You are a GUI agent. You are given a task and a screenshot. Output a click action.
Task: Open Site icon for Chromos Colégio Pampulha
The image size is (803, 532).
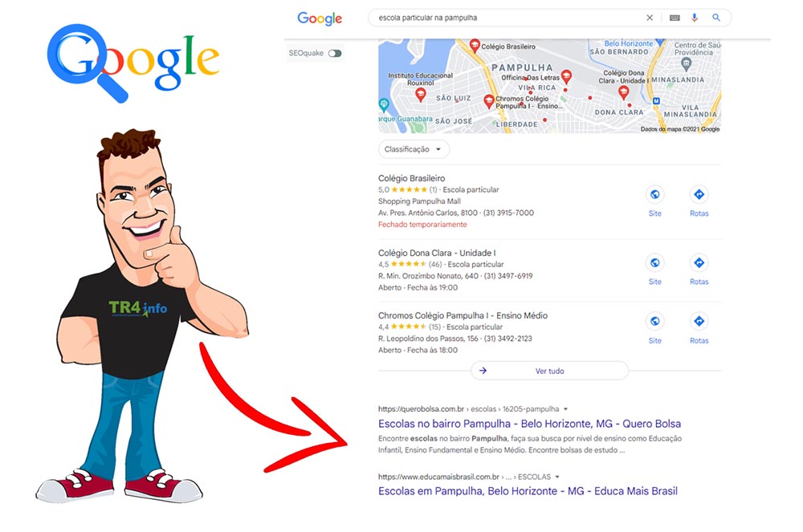click(x=655, y=321)
